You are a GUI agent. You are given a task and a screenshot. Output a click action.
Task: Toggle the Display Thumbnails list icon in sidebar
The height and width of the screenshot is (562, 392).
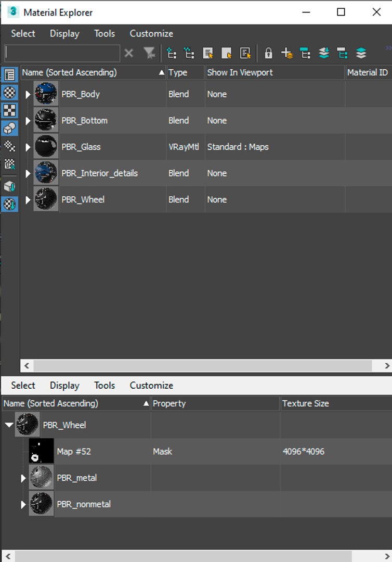[x=10, y=74]
